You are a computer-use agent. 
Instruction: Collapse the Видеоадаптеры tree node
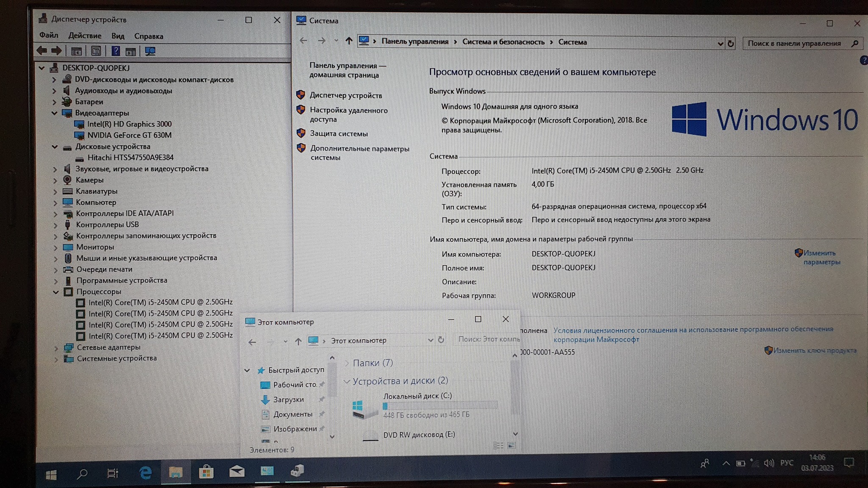point(54,113)
